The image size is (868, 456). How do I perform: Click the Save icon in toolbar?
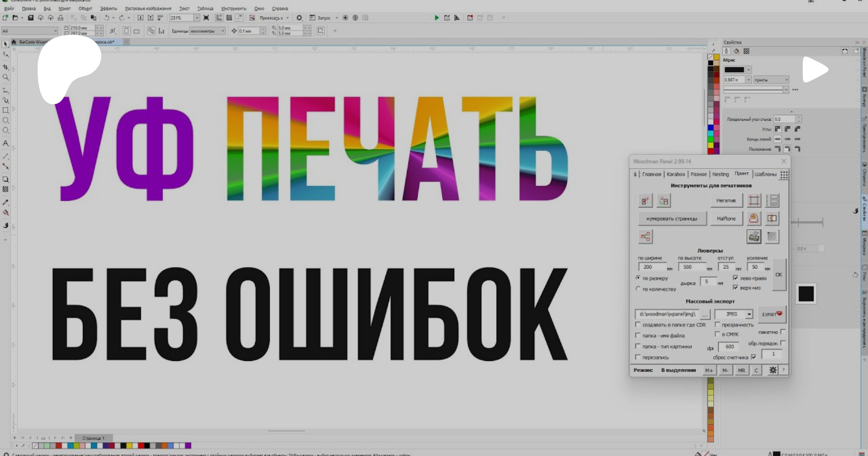(x=30, y=18)
